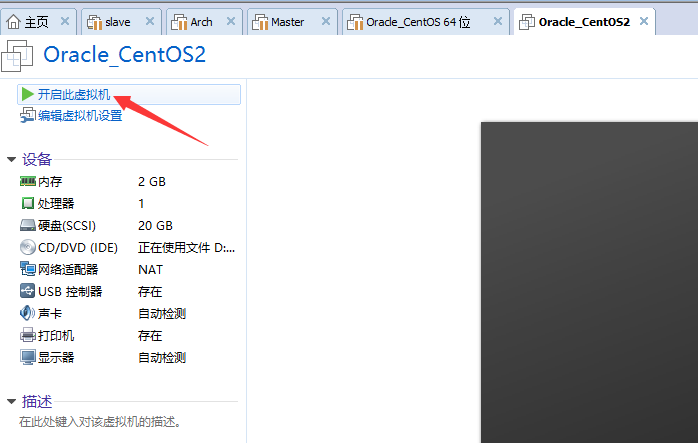The height and width of the screenshot is (443, 698).
Task: Click 自动检测 value in display row
Action: (162, 358)
